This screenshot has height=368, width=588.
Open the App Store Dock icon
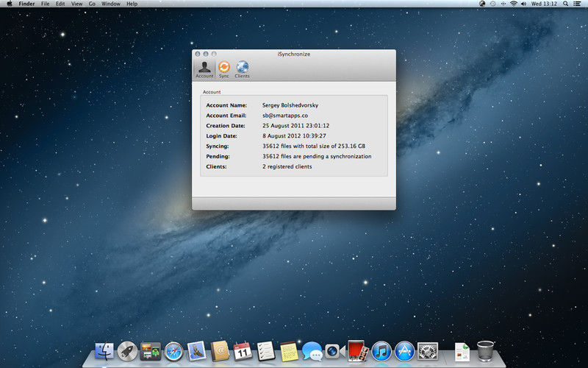[x=405, y=352]
